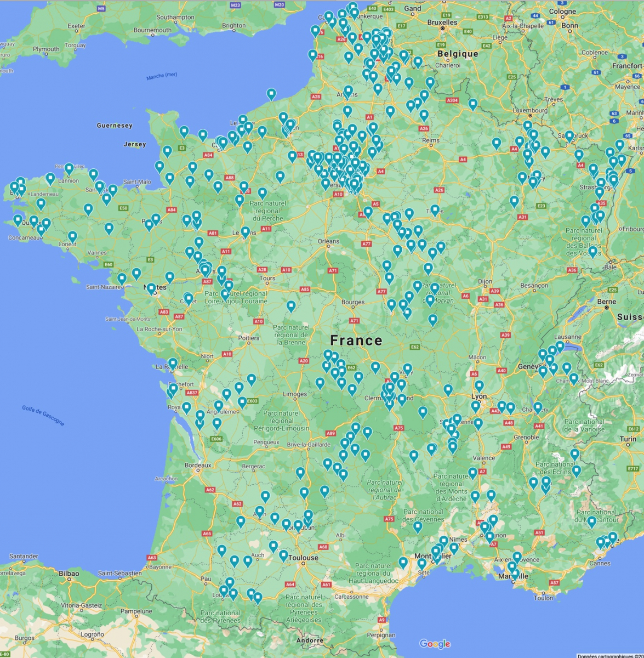Image resolution: width=644 pixels, height=658 pixels.
Task: Click marker below Parc national des Cévennes
Action: [x=418, y=526]
